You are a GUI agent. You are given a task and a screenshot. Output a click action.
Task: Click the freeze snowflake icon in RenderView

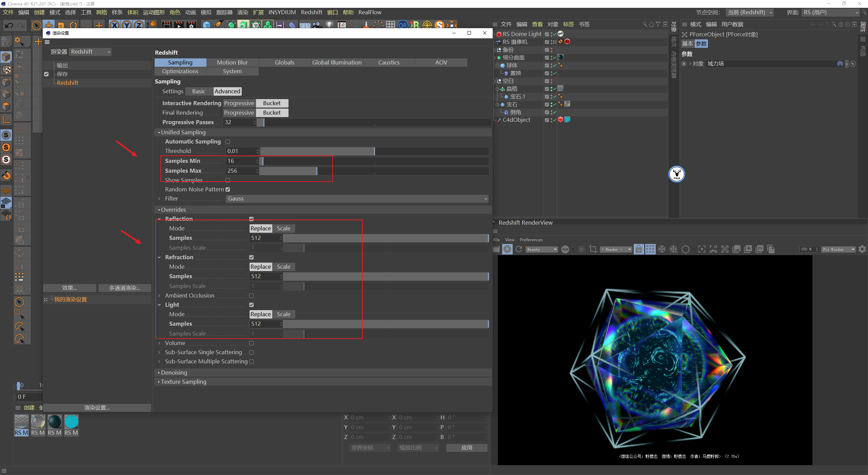coord(662,249)
